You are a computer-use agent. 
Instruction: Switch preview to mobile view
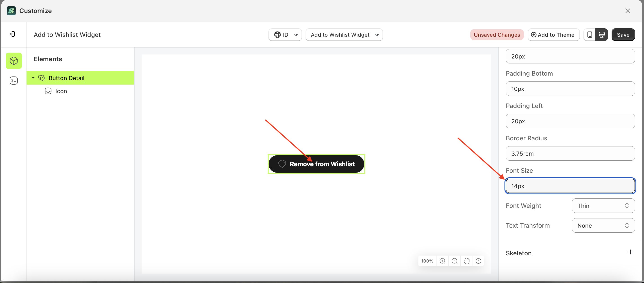pyautogui.click(x=590, y=34)
